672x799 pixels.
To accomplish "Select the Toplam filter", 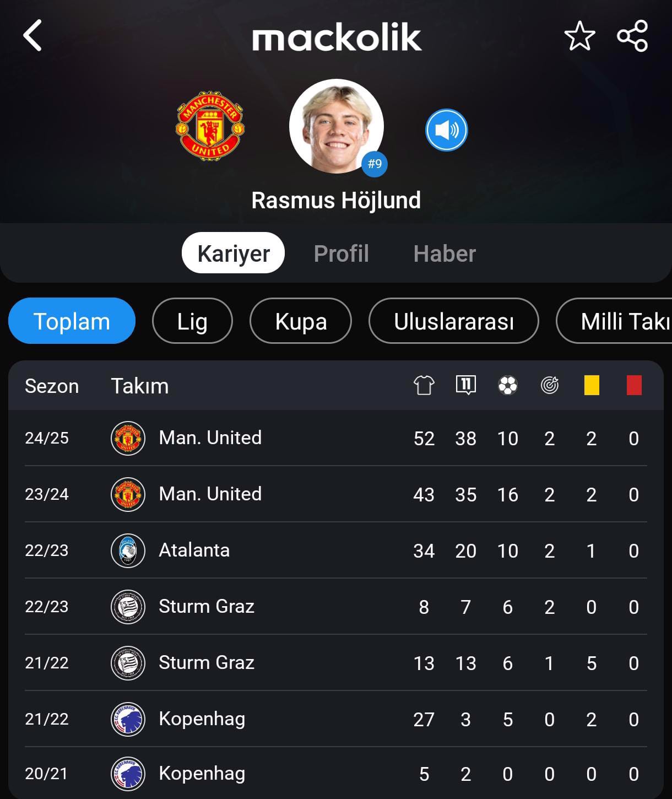I will 72,321.
